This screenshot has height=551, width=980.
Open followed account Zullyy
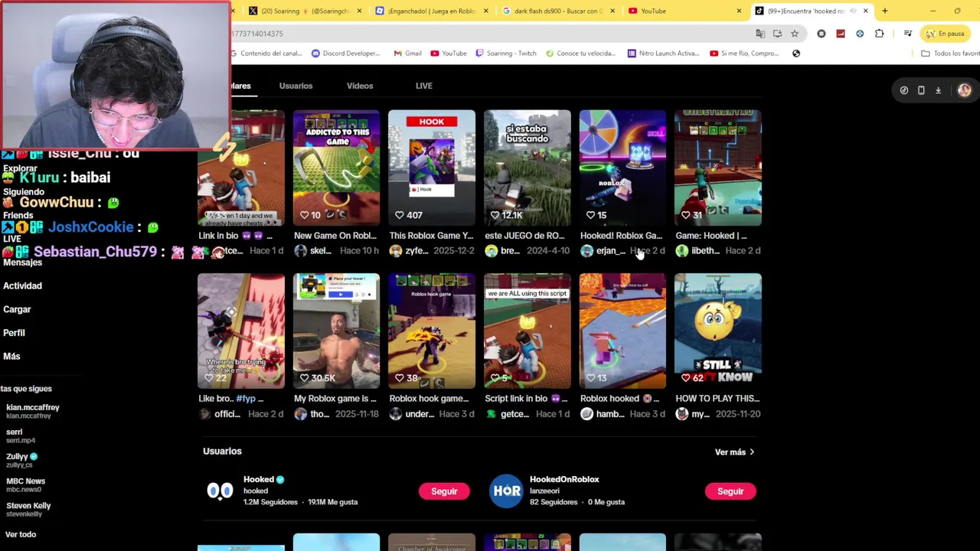(x=21, y=460)
